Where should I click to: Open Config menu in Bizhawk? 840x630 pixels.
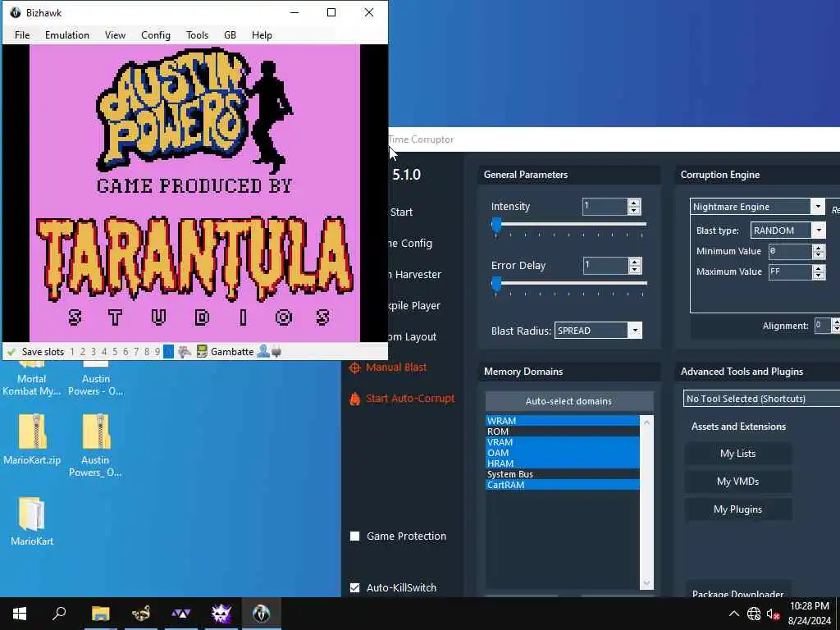[x=156, y=34]
